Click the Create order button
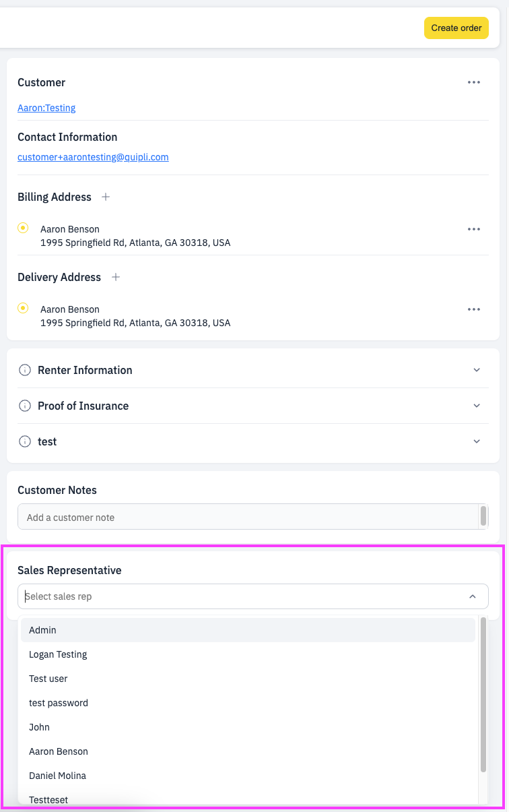The width and height of the screenshot is (509, 812). [x=456, y=28]
